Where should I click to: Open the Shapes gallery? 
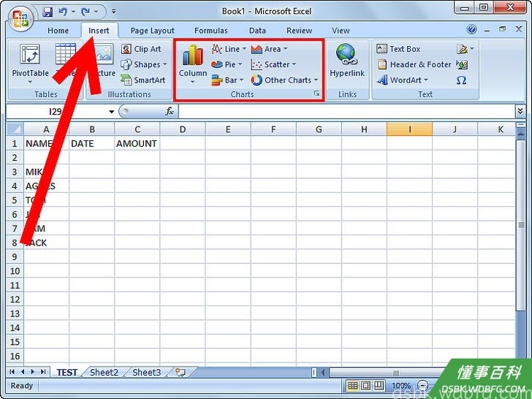(144, 64)
